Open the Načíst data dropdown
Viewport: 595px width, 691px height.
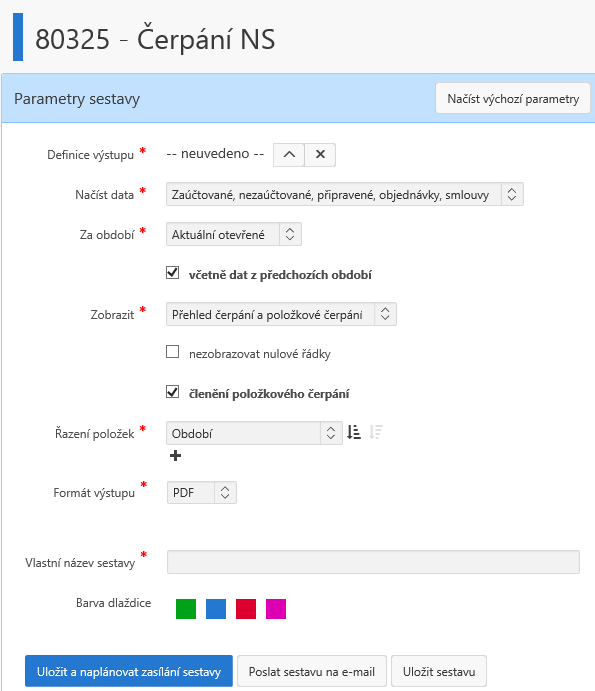345,194
